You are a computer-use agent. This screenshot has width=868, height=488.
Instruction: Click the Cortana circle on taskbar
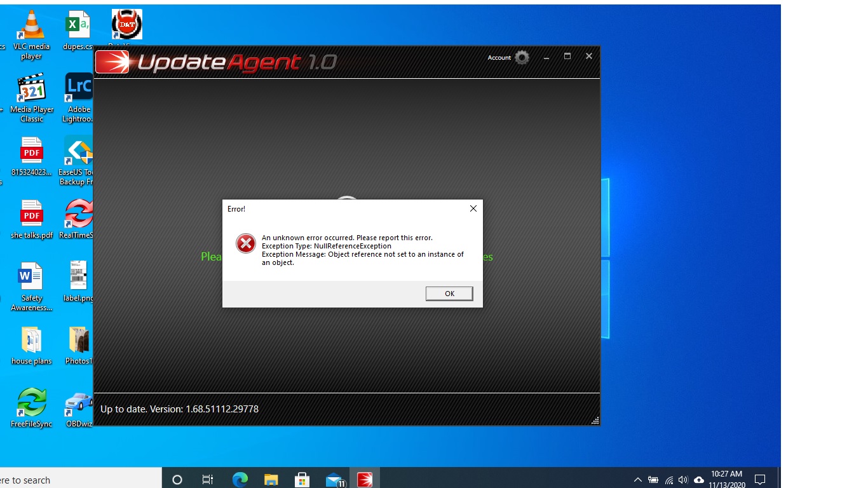[x=177, y=480]
